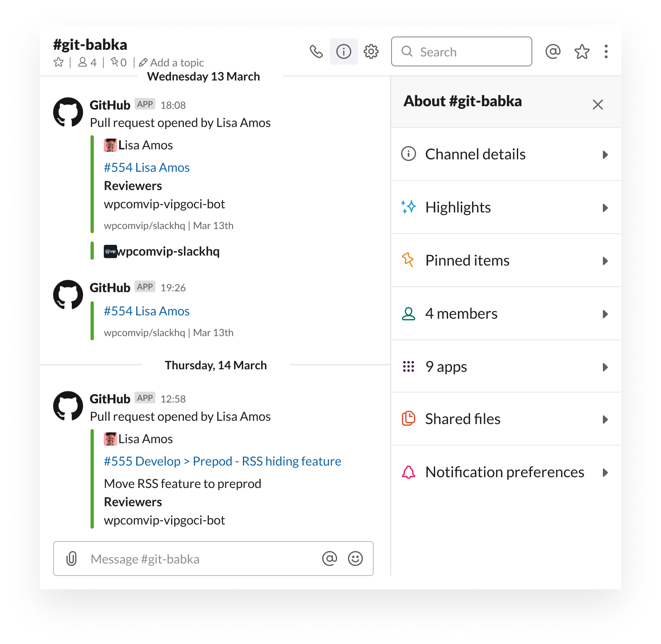Click Add a topic
Viewport: 661px width, 644px height.
(171, 63)
